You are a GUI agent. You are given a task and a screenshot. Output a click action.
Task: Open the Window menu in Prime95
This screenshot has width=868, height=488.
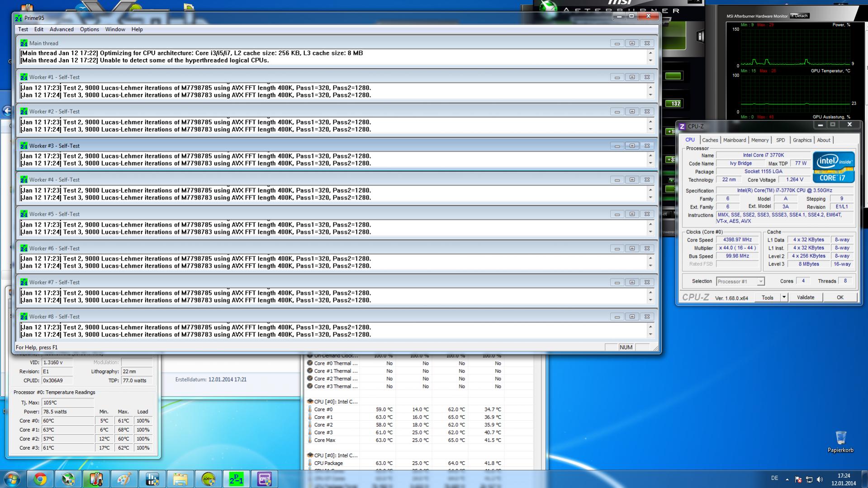[x=115, y=29]
